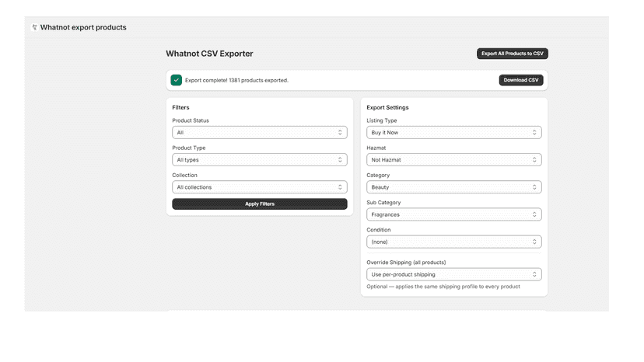Viewport: 644px width, 362px height.
Task: Click the app icon beside Whatnot export products
Action: point(34,27)
